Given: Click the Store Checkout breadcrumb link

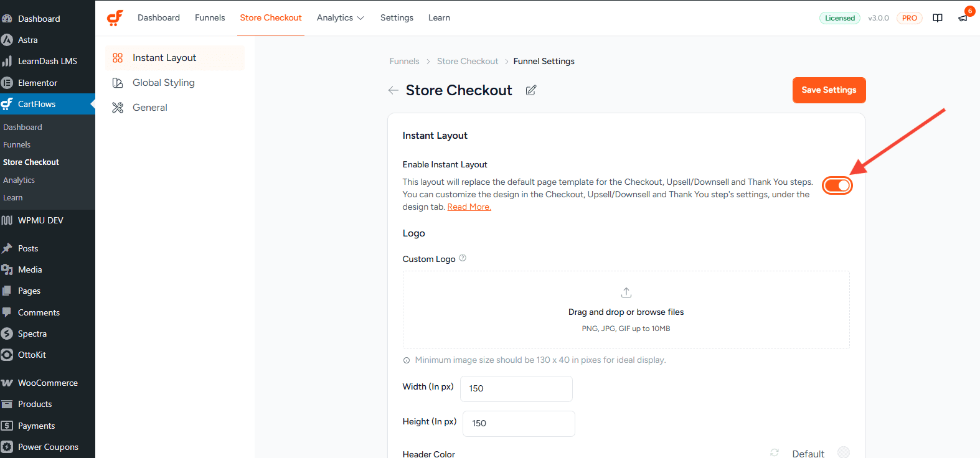Looking at the screenshot, I should (468, 61).
